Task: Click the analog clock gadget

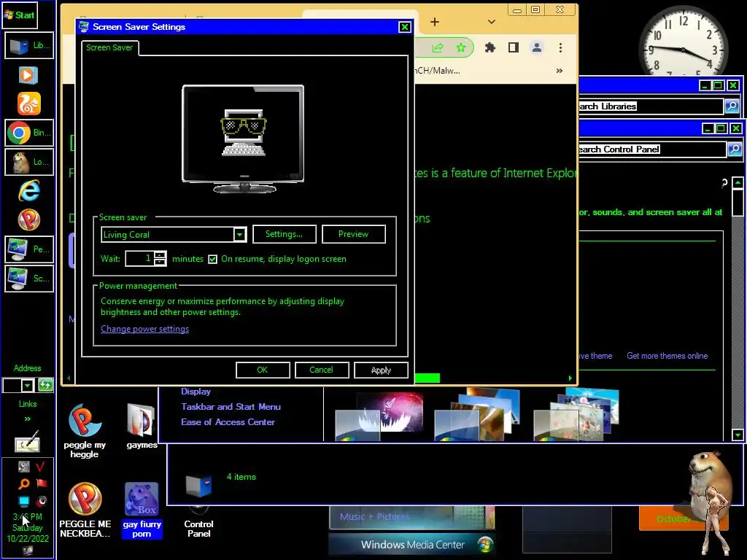Action: click(x=683, y=43)
